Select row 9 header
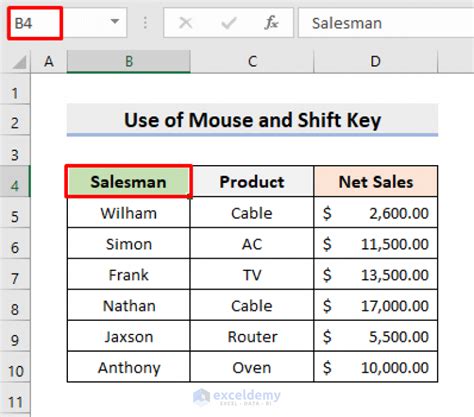Image resolution: width=474 pixels, height=417 pixels. [15, 336]
